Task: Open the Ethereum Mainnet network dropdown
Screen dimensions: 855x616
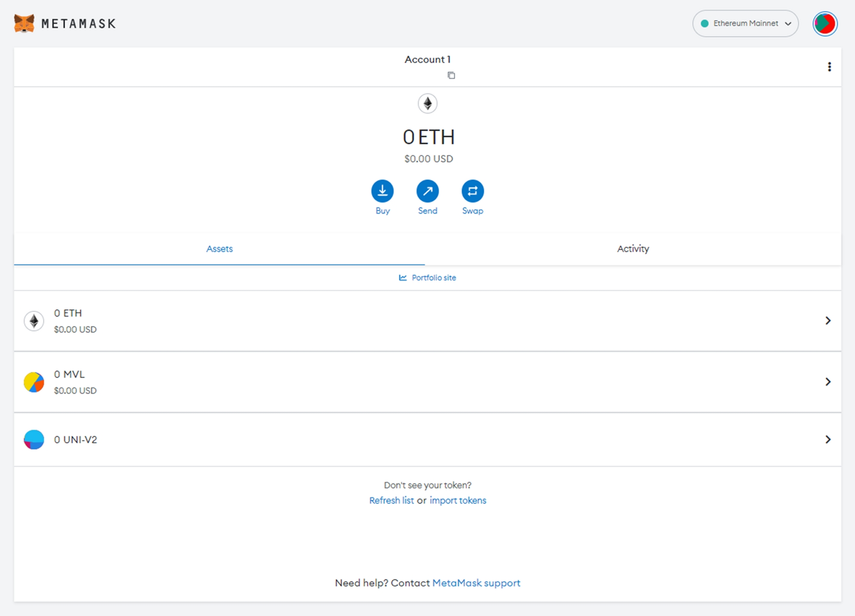Action: [745, 24]
